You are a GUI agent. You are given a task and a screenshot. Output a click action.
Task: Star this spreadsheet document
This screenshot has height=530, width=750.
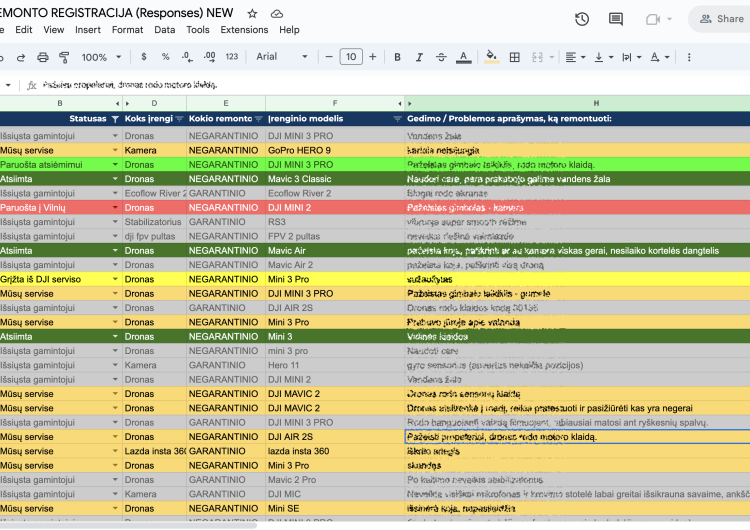click(252, 14)
